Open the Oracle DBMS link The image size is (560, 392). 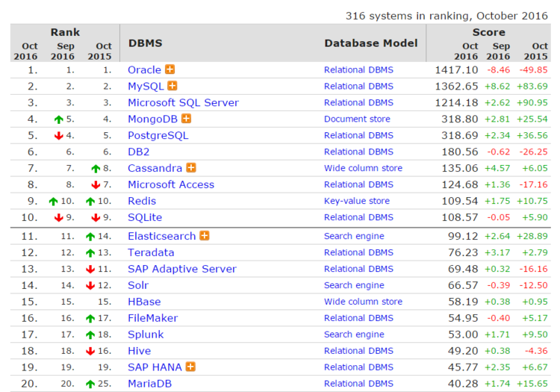[x=145, y=69]
